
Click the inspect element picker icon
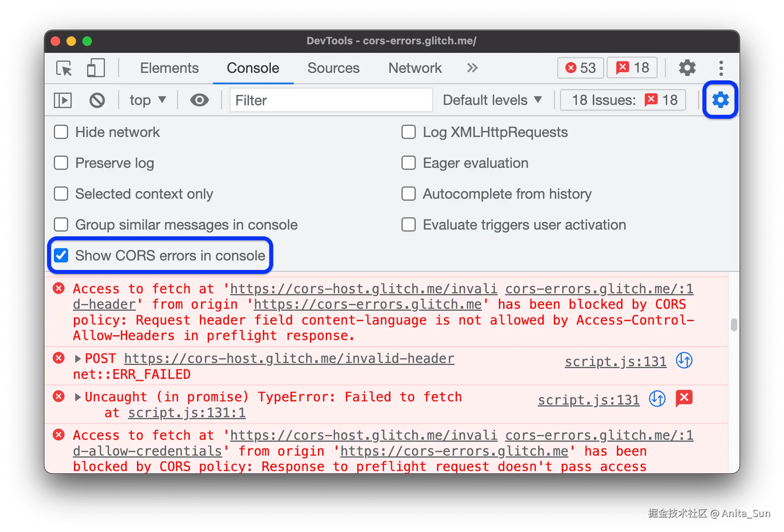pyautogui.click(x=64, y=68)
